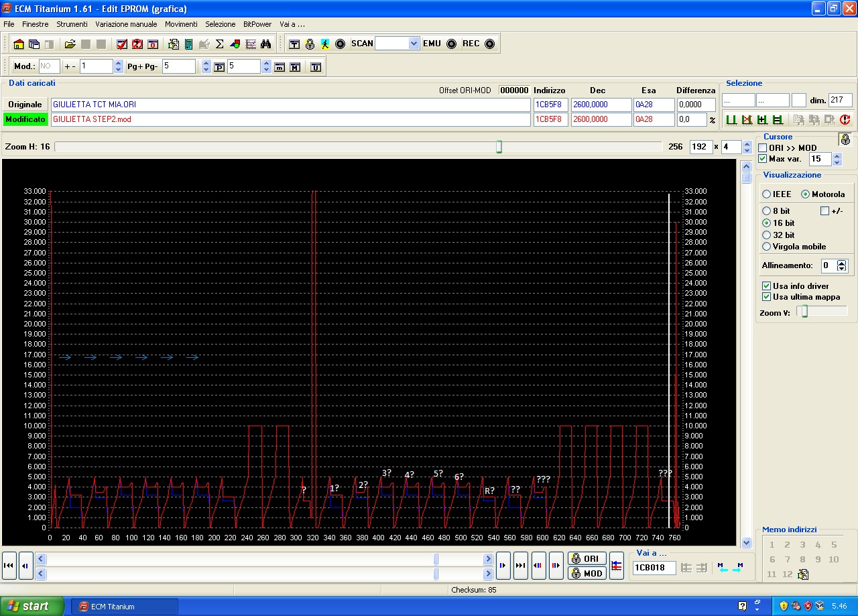858x616 pixels.
Task: Select the 8 bit radio option
Action: pyautogui.click(x=767, y=211)
